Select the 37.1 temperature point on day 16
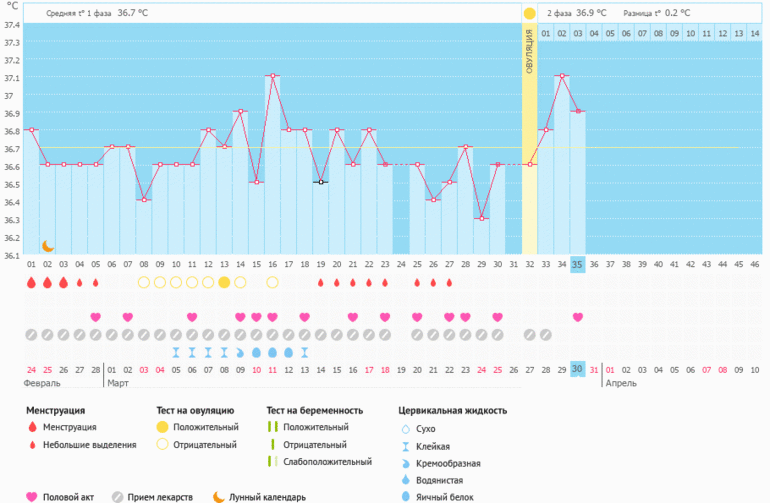The width and height of the screenshot is (770, 503). click(x=272, y=76)
